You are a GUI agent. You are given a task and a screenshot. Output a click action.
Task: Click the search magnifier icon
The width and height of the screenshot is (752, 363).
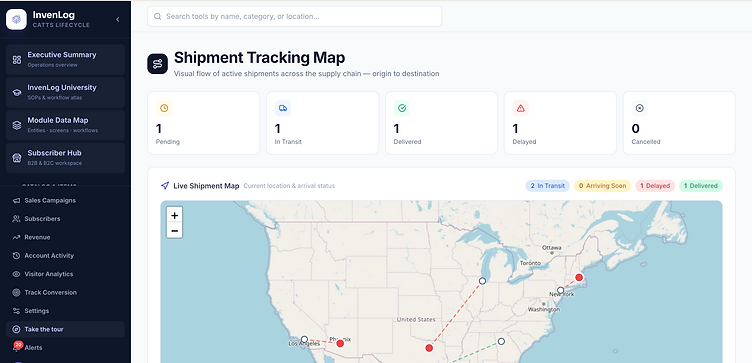click(x=157, y=16)
